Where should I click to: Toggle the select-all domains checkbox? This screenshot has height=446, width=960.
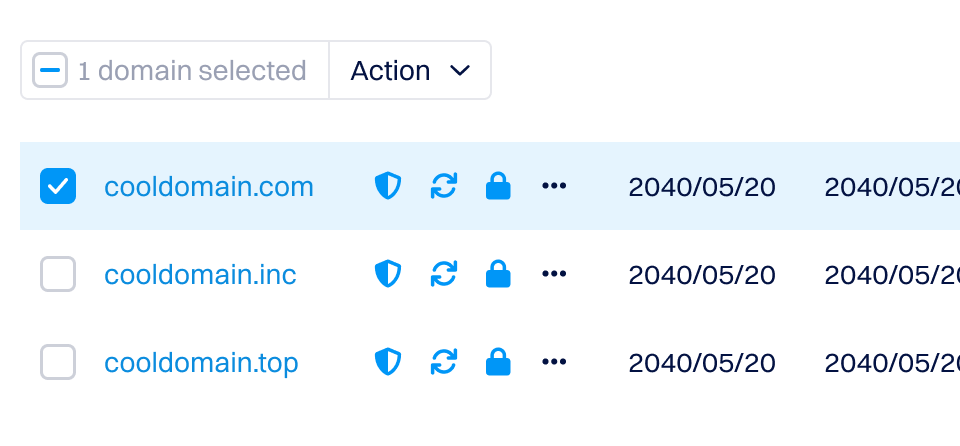click(50, 70)
